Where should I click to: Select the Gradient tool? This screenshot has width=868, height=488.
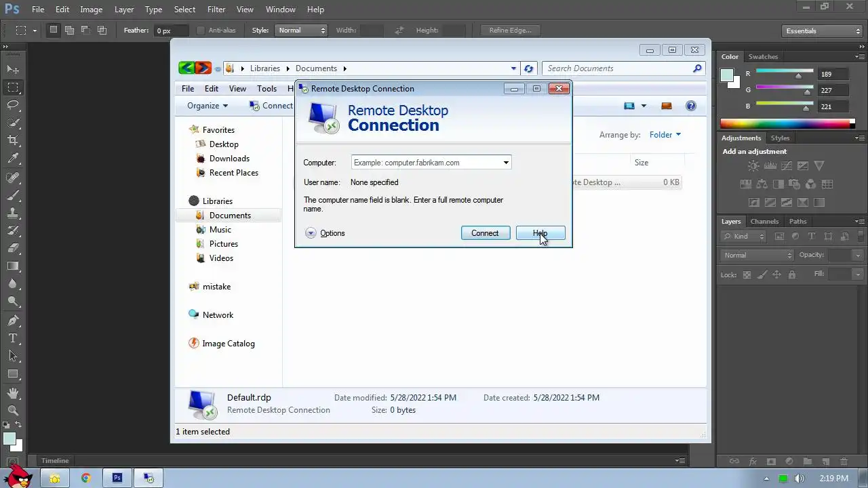pos(13,266)
